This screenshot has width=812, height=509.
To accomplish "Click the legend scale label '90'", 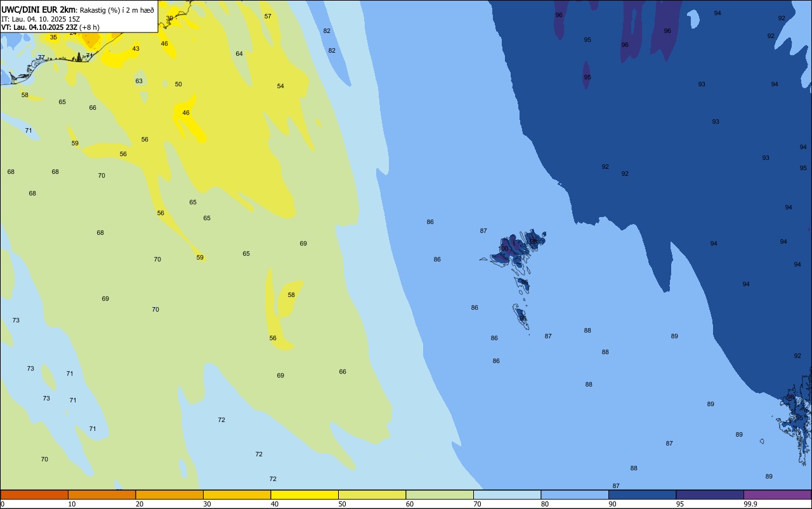I will [x=613, y=504].
